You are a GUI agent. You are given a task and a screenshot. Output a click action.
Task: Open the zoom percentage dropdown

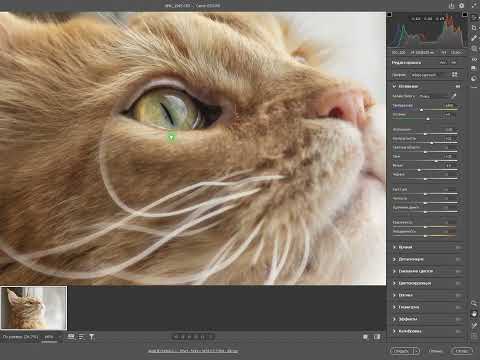53,337
